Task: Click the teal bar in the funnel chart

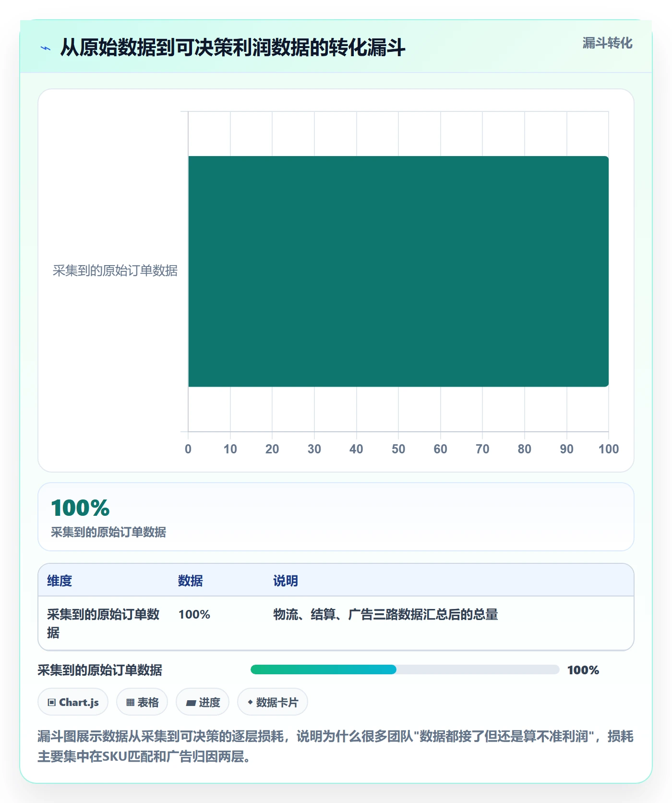Action: [398, 271]
